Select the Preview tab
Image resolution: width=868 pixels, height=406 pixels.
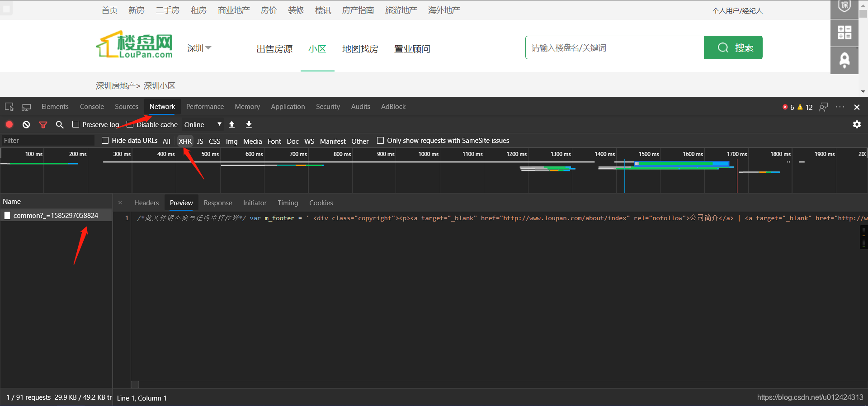click(x=181, y=203)
